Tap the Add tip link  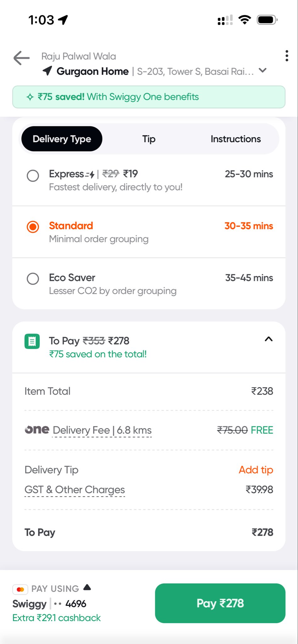pyautogui.click(x=256, y=470)
